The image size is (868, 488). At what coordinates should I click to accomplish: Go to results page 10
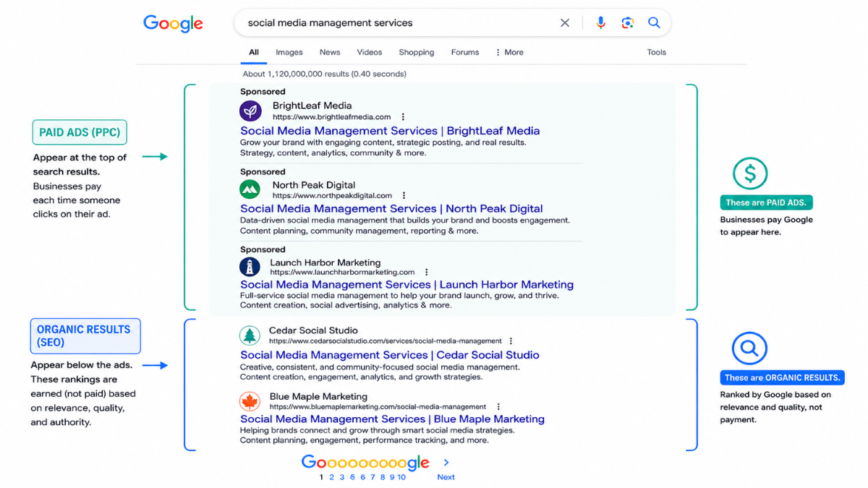click(401, 477)
